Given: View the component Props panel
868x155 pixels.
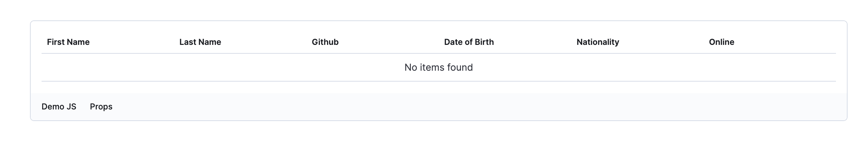Looking at the screenshot, I should [x=101, y=107].
